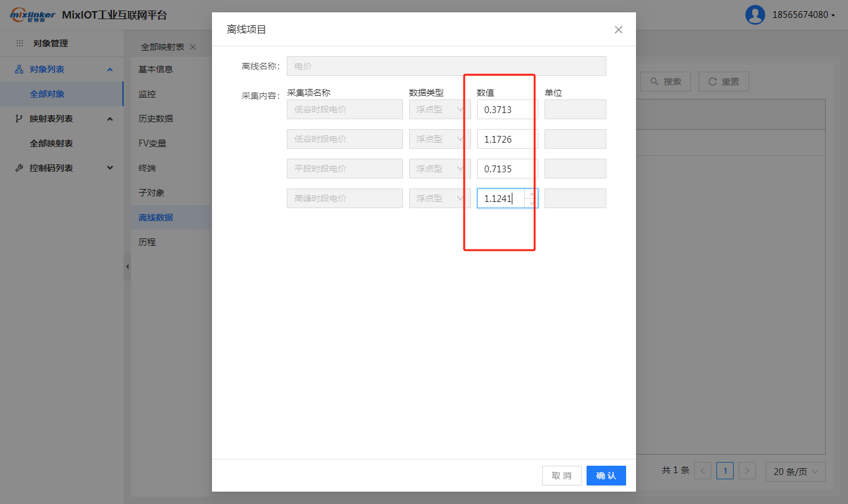Viewport: 848px width, 504px height.
Task: Open 全部映射表 in the sidebar
Action: point(51,143)
